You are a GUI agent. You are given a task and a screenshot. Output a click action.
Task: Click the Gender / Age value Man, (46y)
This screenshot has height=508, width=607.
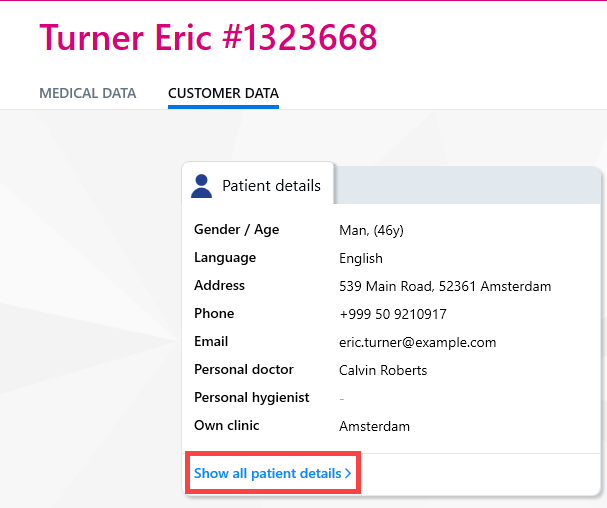point(371,230)
